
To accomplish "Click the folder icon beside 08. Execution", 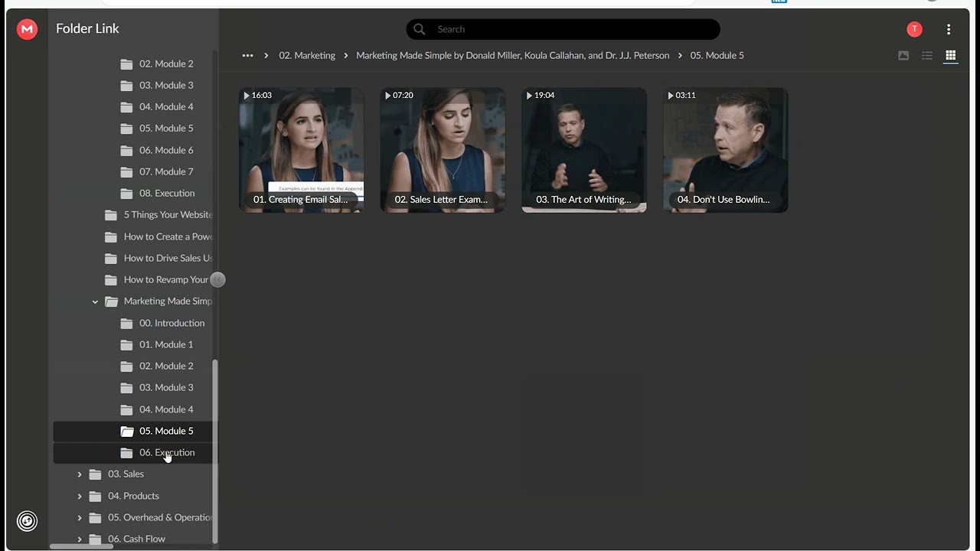I will point(127,193).
